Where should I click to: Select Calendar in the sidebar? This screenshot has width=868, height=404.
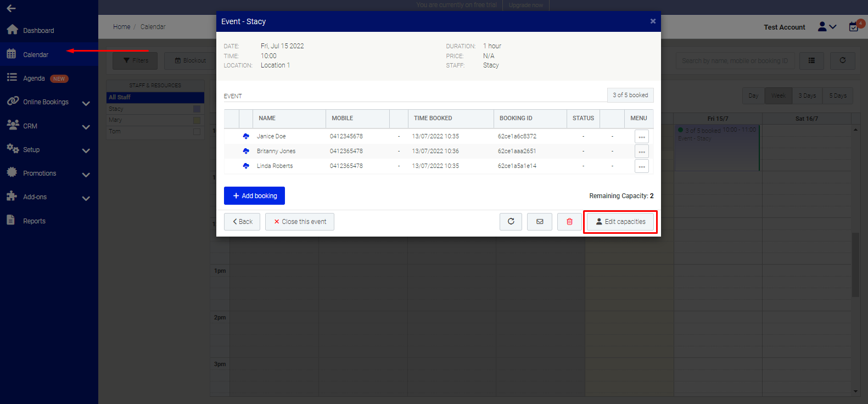tap(36, 55)
